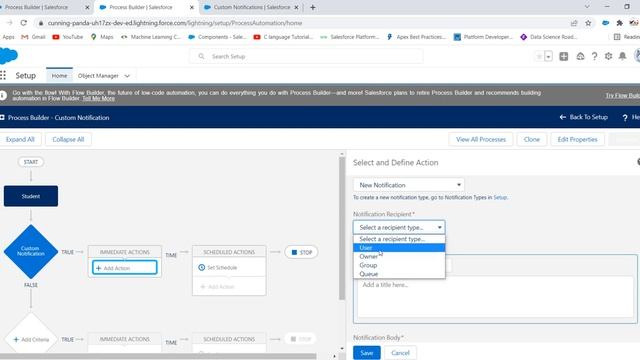Choose Owner from recipient list
Screen dimensions: 640x360
(x=399, y=256)
